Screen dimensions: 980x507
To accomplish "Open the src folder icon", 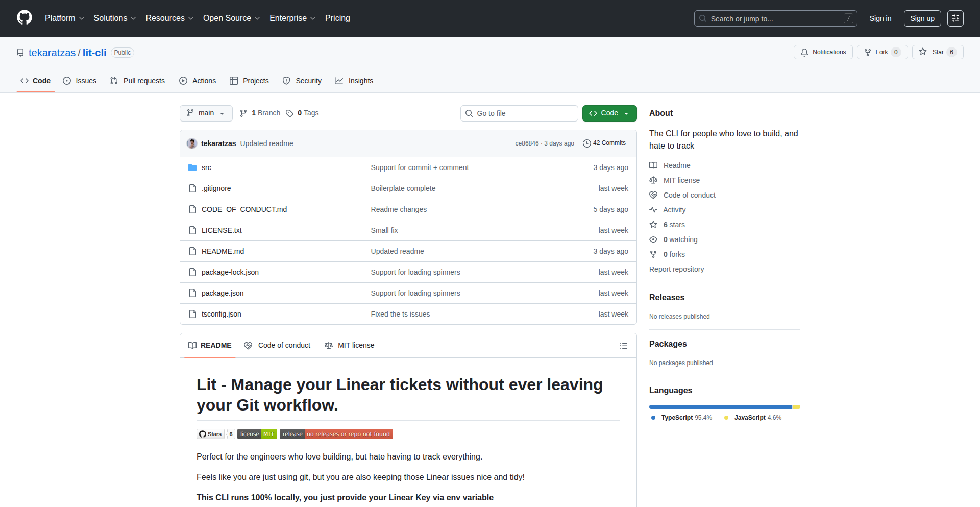I will pos(192,167).
